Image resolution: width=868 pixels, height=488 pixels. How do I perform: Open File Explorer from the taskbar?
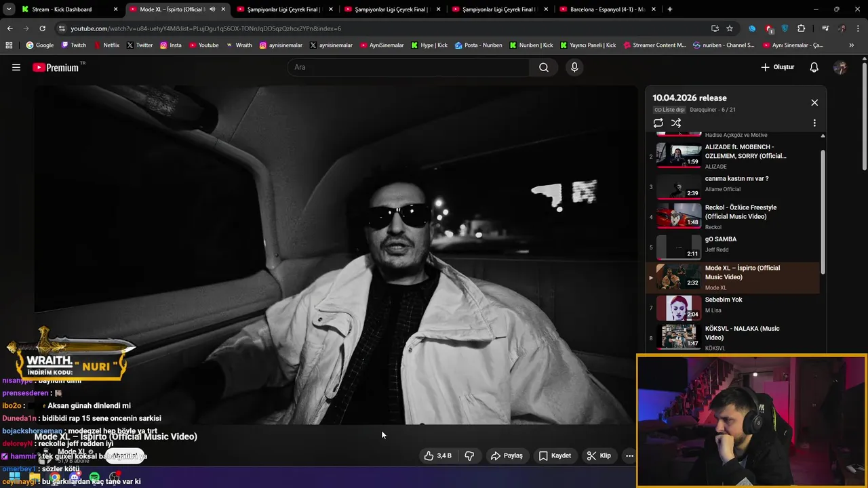34,477
